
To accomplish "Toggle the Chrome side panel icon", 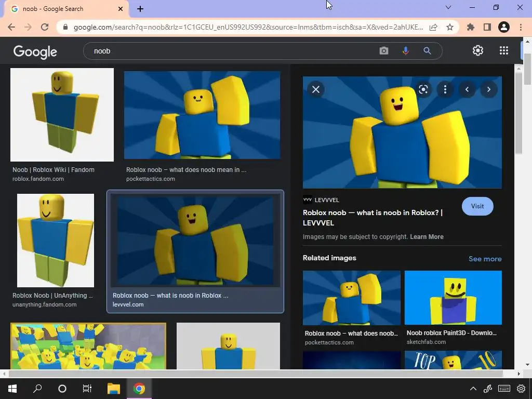I will (487, 27).
